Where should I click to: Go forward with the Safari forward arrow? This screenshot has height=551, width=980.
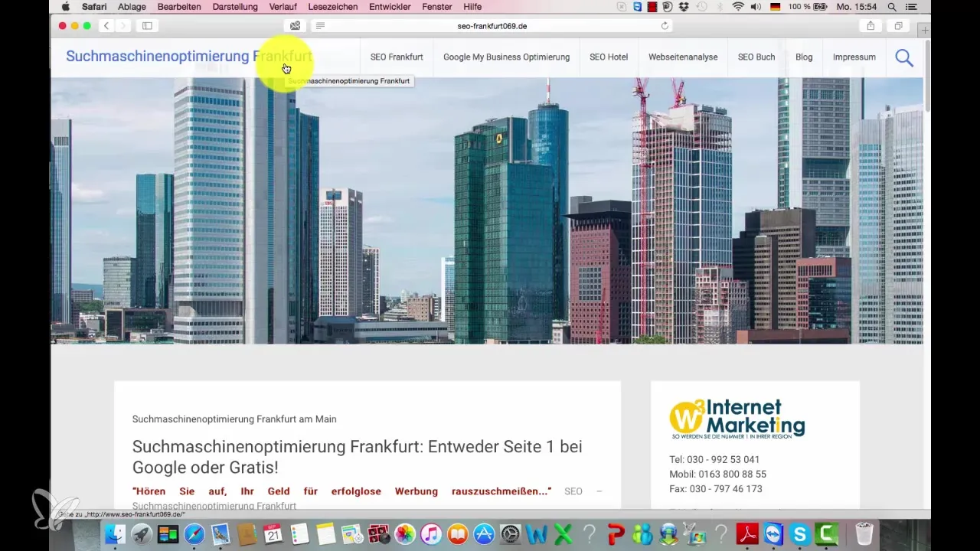(124, 26)
